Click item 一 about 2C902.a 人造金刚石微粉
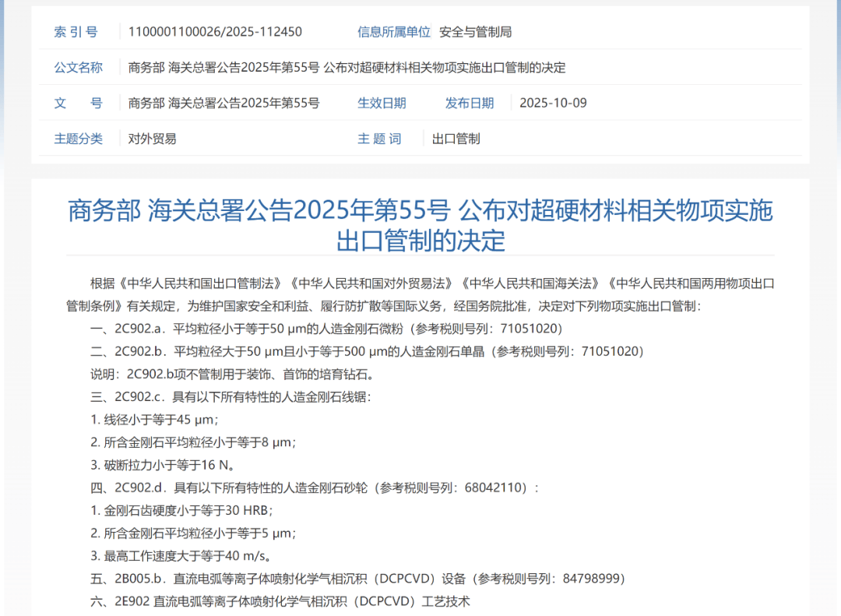Screen dimensions: 841x616 click(326, 329)
